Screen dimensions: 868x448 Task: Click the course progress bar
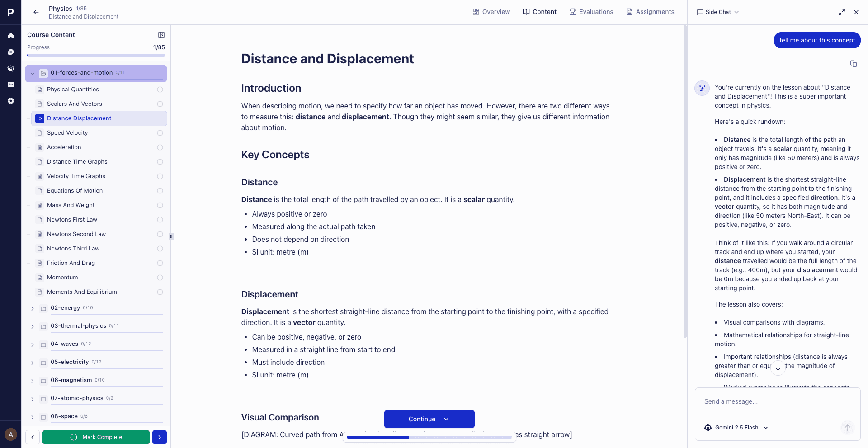[x=96, y=55]
